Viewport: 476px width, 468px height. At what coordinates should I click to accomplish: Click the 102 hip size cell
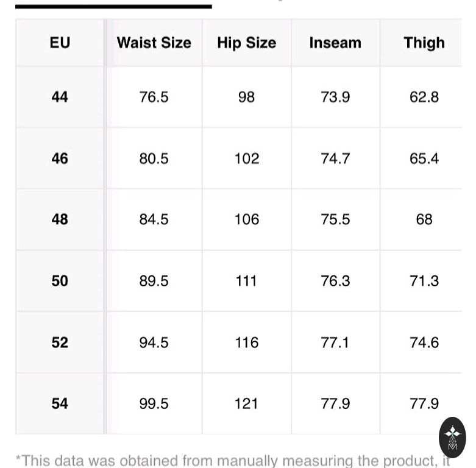pyautogui.click(x=246, y=158)
